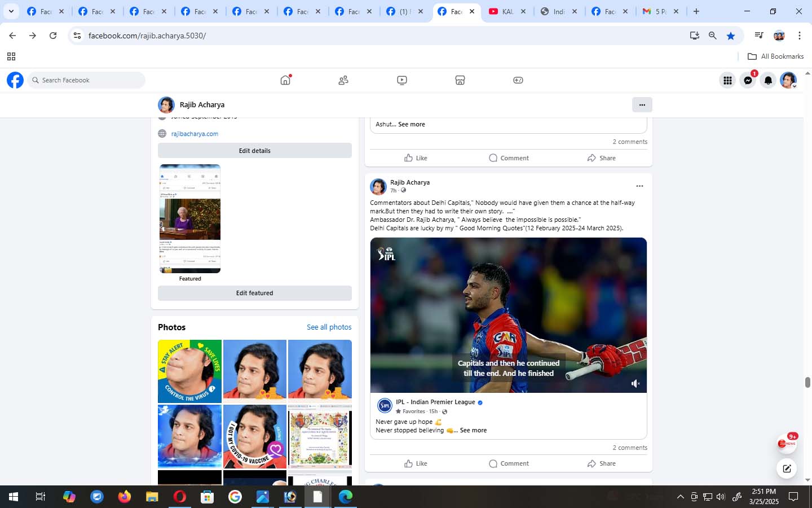Screen dimensions: 812x508
Task: Open File Explorer from the taskbar
Action: (x=152, y=497)
